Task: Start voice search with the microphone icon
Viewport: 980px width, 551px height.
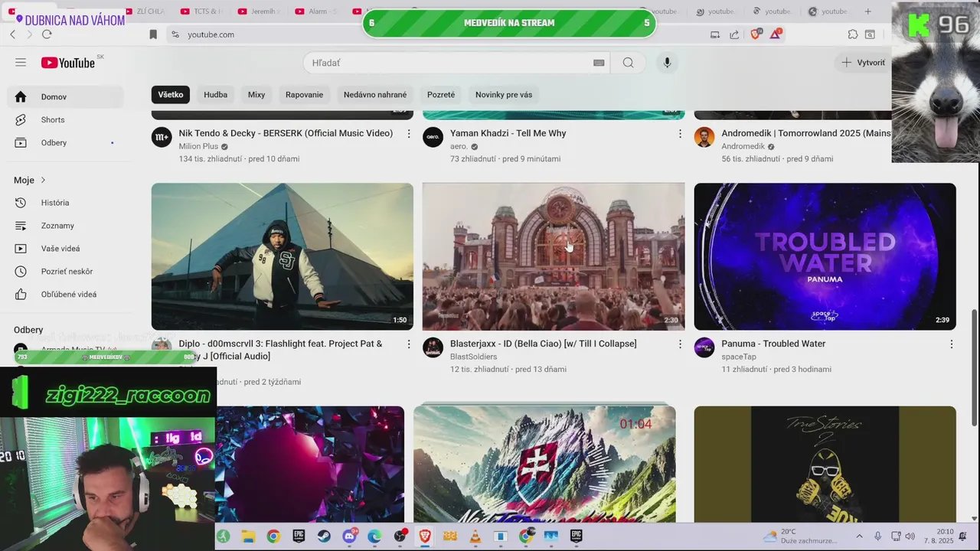Action: 667,63
